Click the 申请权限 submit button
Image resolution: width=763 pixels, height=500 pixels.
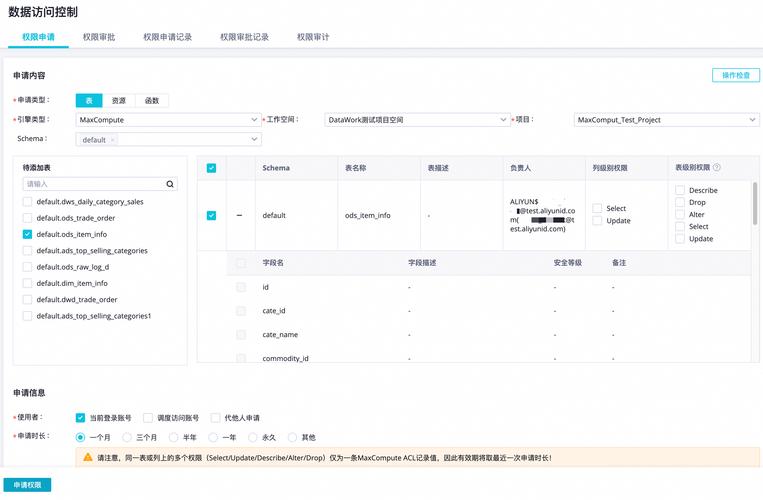coord(27,485)
